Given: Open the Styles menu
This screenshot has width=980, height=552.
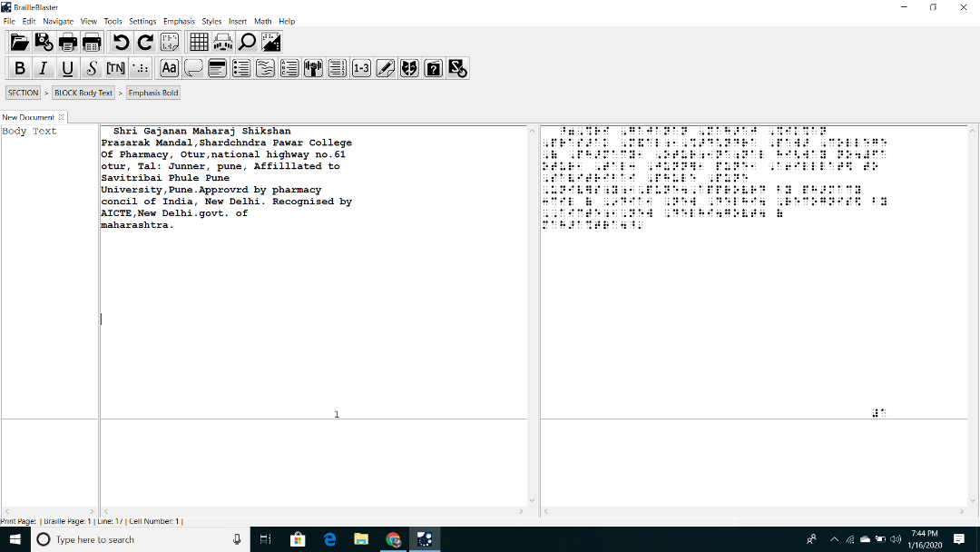Looking at the screenshot, I should [x=211, y=21].
